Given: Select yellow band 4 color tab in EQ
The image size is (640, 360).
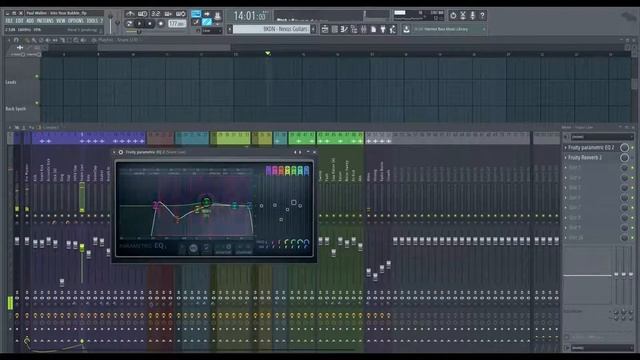Looking at the screenshot, I should [x=287, y=170].
